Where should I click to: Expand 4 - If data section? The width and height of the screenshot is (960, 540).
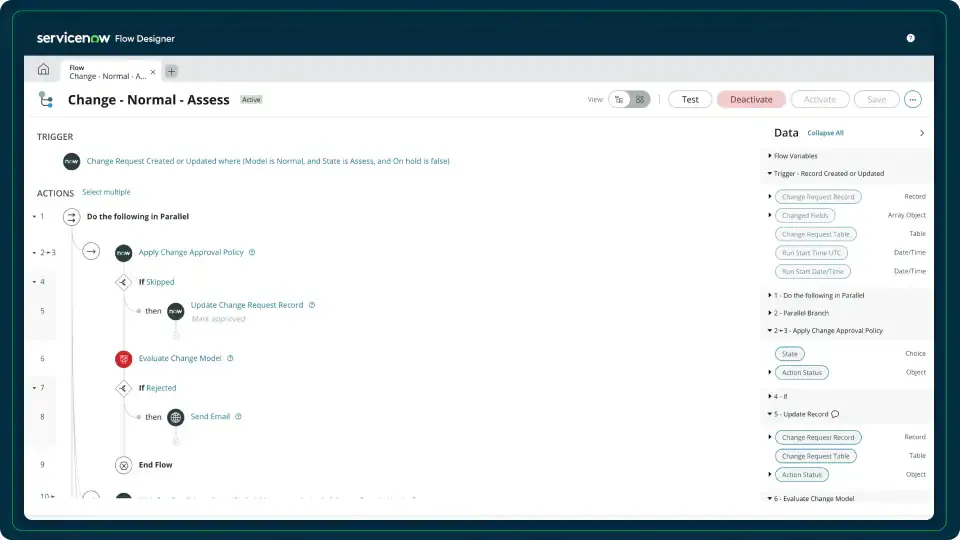(770, 397)
